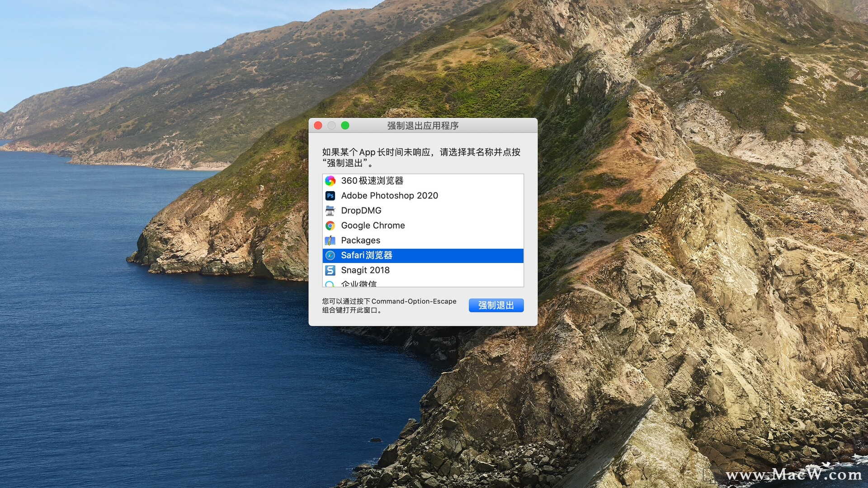Choose the Google Chrome text label
The height and width of the screenshot is (488, 868).
click(373, 225)
